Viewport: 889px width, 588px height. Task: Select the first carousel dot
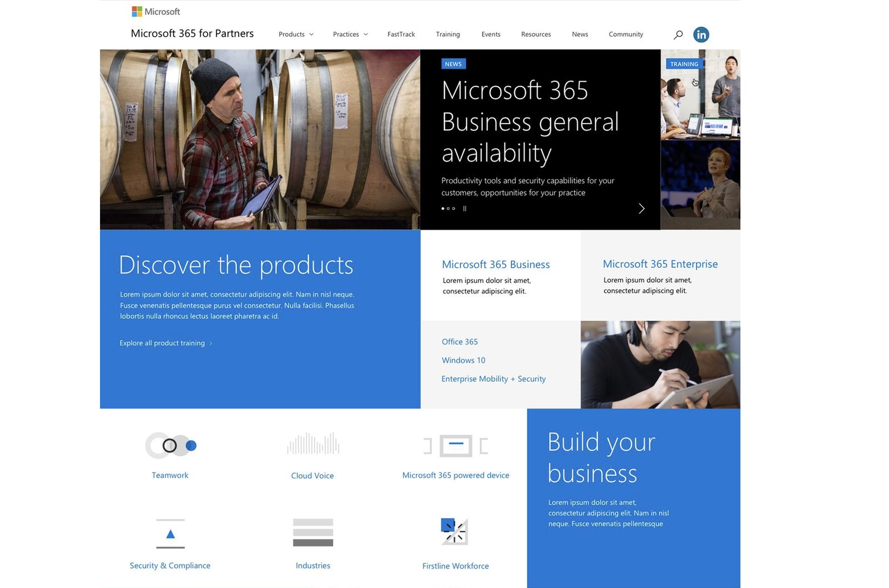click(443, 208)
